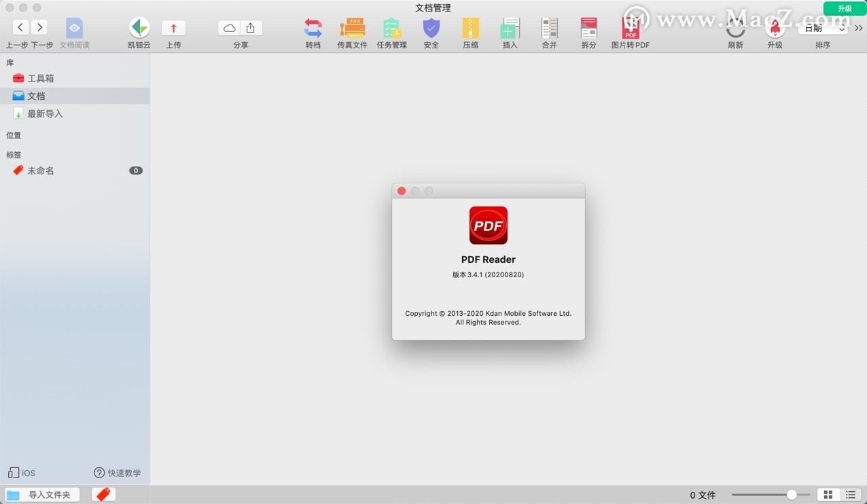867x504 pixels.
Task: Click the 标签 section header
Action: [14, 155]
